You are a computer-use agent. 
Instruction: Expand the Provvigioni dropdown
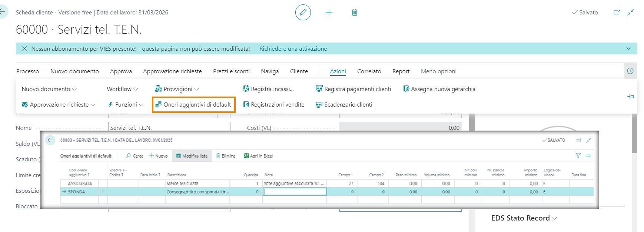pos(177,89)
